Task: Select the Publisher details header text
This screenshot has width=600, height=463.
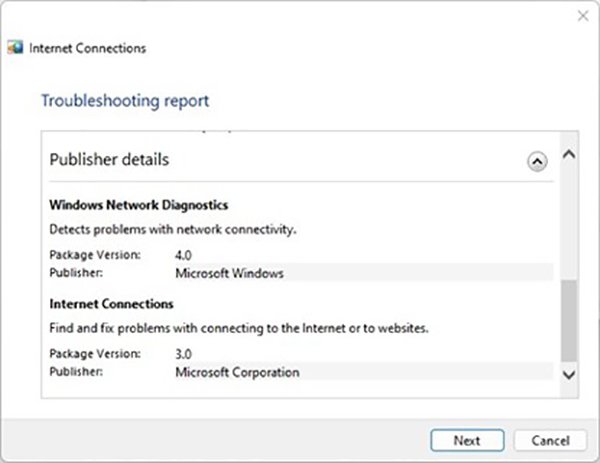Action: click(x=109, y=159)
